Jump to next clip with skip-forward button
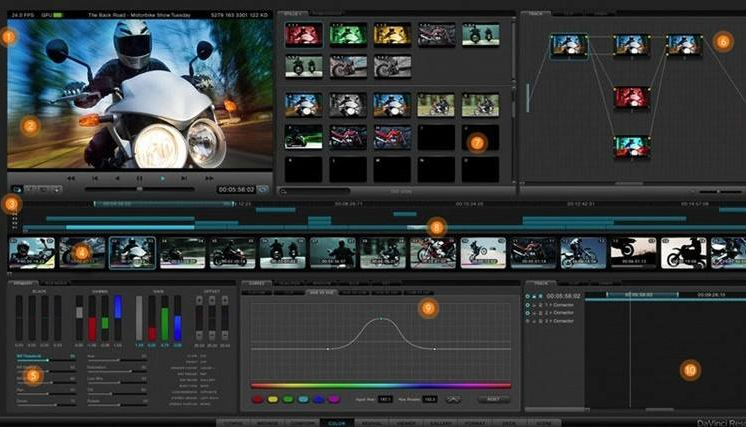 184,178
